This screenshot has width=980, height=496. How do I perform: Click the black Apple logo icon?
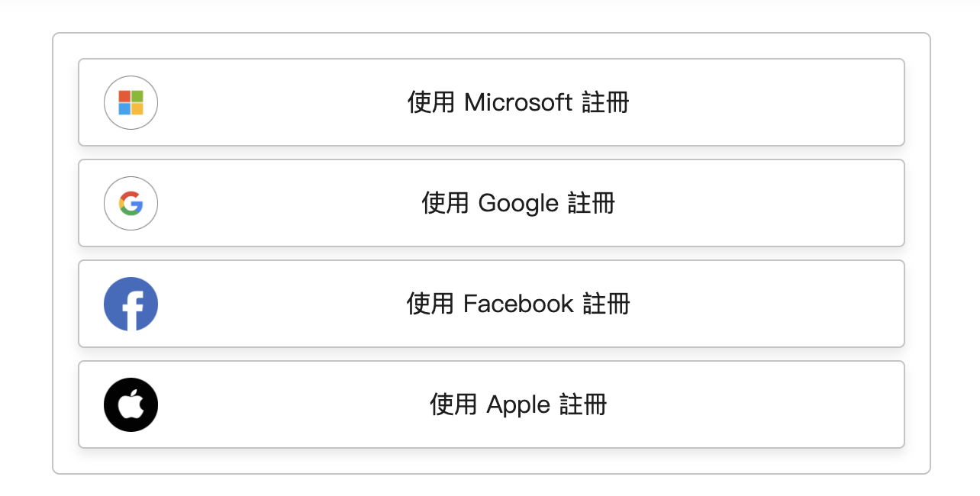point(131,404)
